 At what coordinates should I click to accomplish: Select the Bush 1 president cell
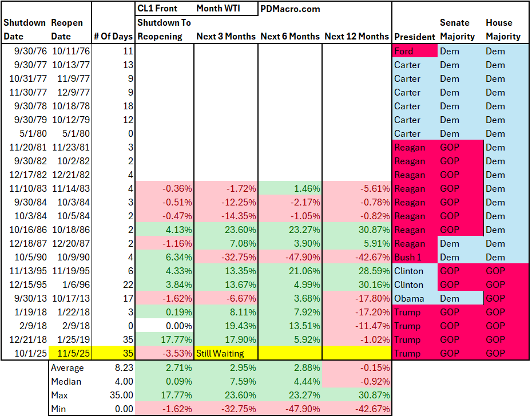[x=406, y=257]
